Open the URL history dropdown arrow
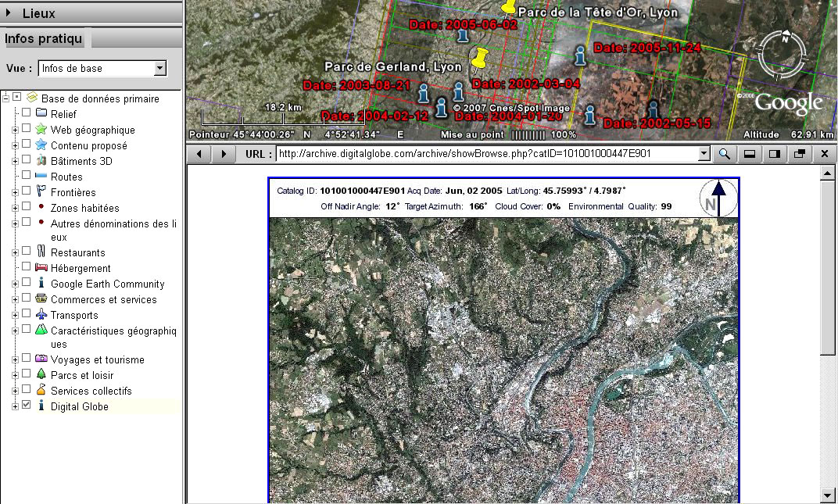Screen dimensions: 838x504 point(704,154)
